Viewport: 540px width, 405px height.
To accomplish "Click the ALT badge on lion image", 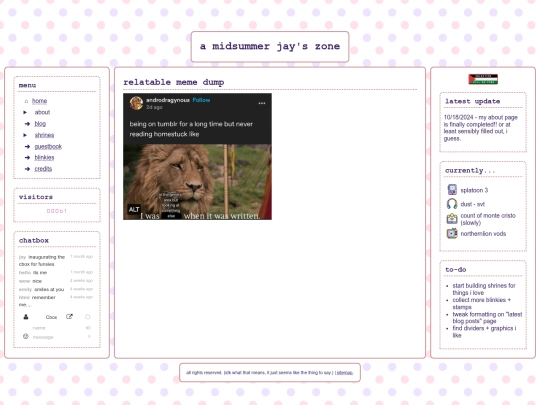I will (134, 209).
